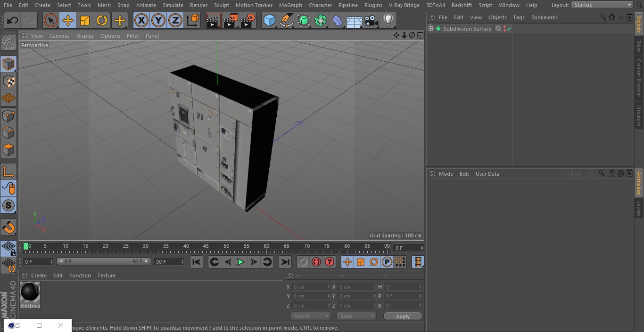
Task: Render the active view
Action: [x=214, y=20]
